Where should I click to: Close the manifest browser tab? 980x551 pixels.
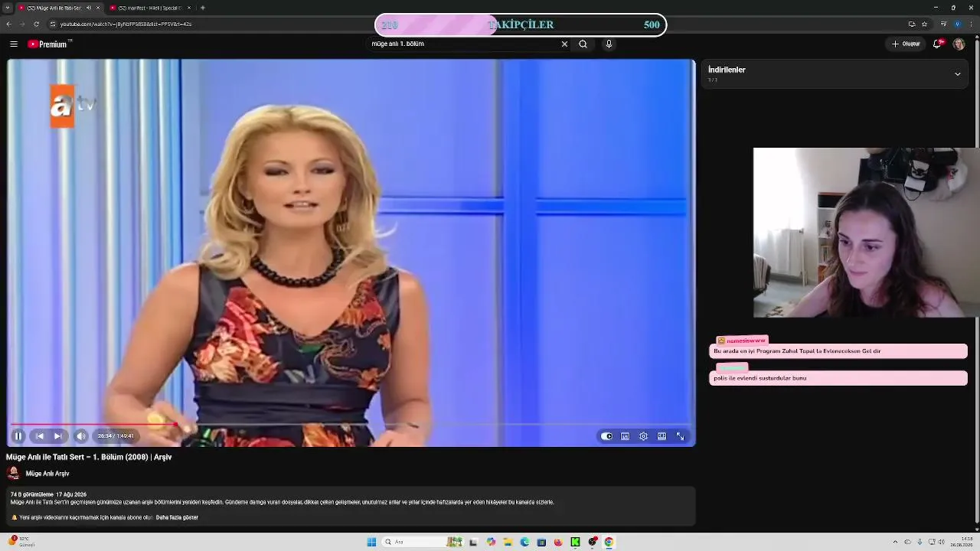click(190, 8)
